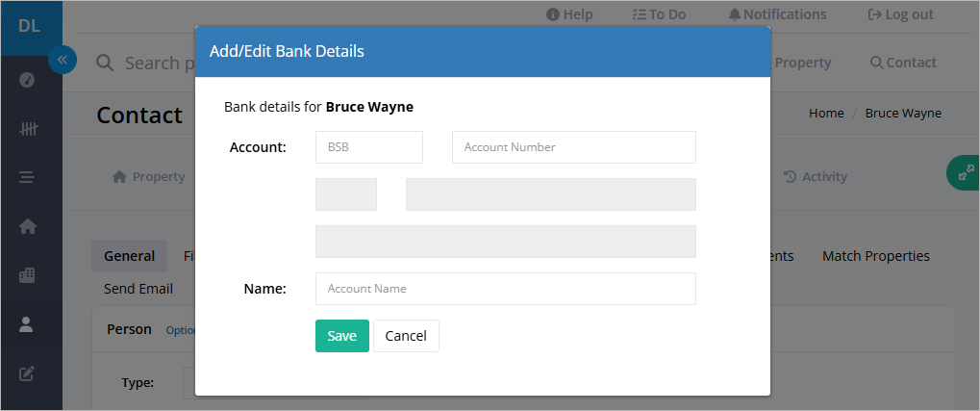The height and width of the screenshot is (411, 980).
Task: Open the To Do list
Action: [x=660, y=14]
